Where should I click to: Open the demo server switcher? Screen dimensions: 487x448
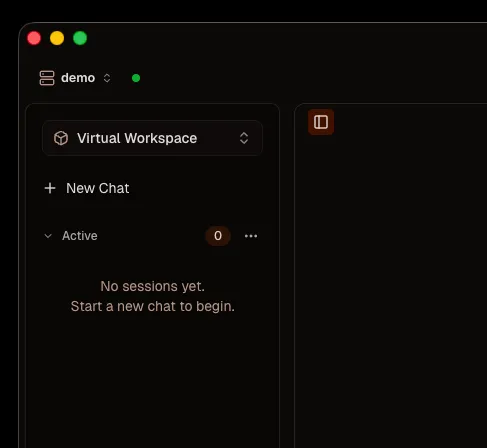click(75, 78)
